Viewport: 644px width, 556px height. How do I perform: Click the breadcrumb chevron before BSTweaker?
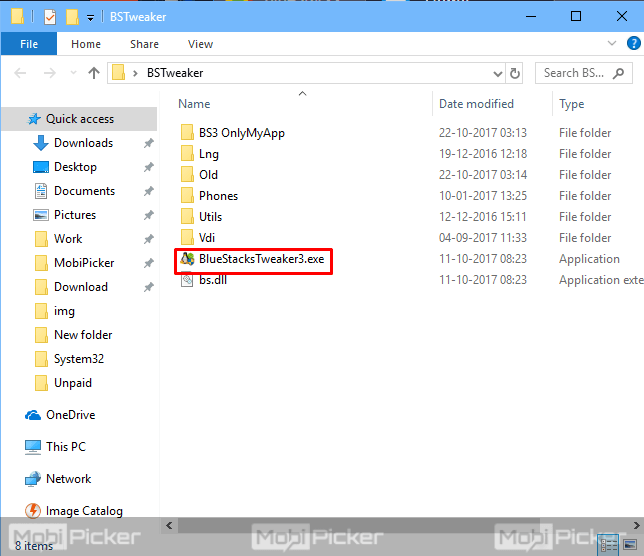[x=135, y=74]
